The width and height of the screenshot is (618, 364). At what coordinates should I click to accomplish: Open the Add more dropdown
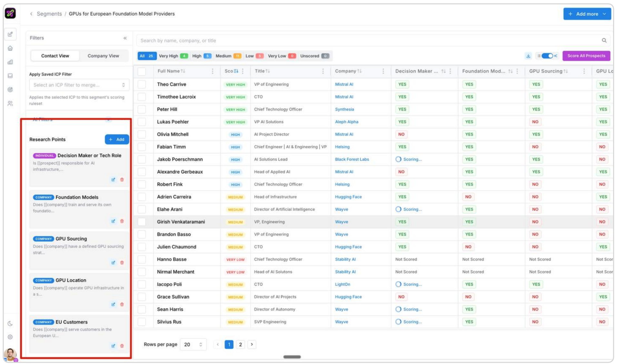tap(587, 14)
